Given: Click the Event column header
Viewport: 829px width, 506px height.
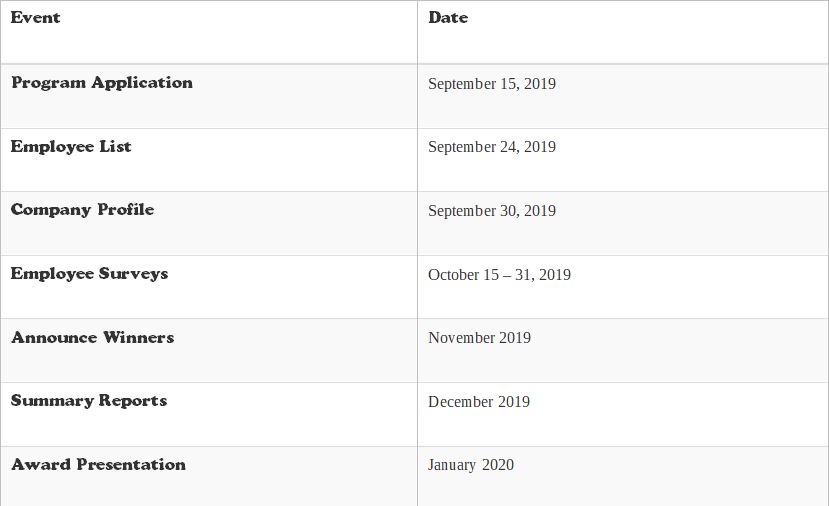Looking at the screenshot, I should (36, 18).
